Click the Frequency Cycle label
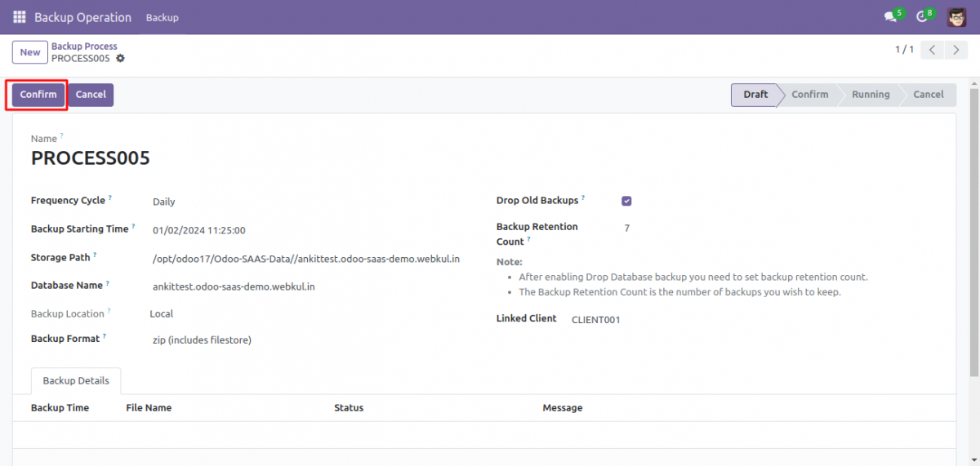The image size is (980, 466). point(68,201)
